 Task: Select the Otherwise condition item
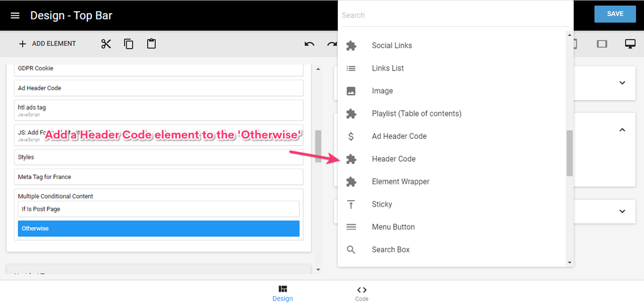(x=158, y=228)
